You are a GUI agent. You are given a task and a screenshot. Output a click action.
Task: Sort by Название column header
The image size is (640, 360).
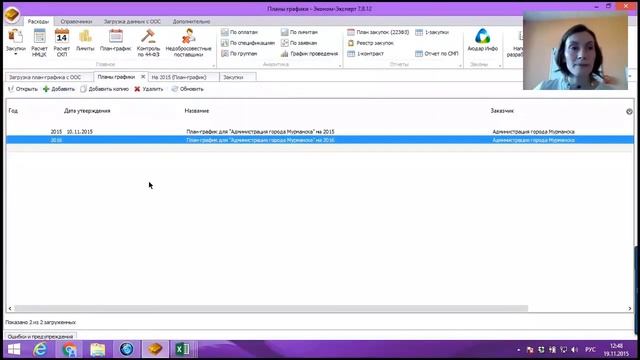click(197, 111)
